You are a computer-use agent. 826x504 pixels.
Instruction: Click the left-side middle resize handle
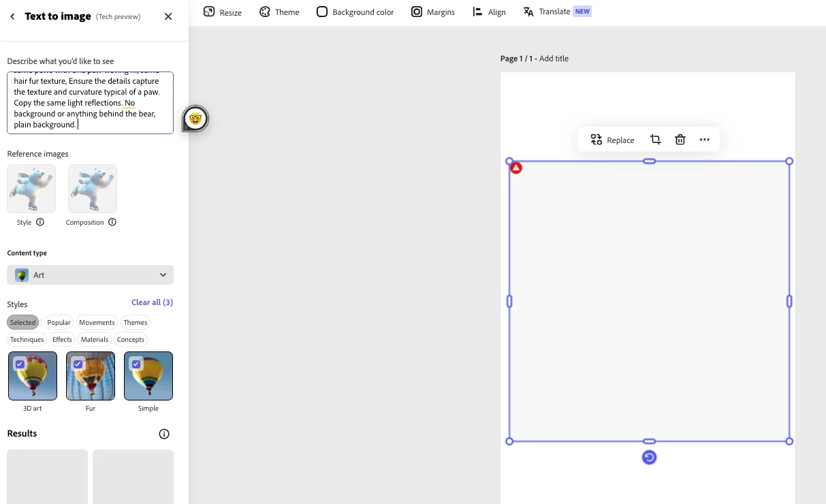coord(509,301)
